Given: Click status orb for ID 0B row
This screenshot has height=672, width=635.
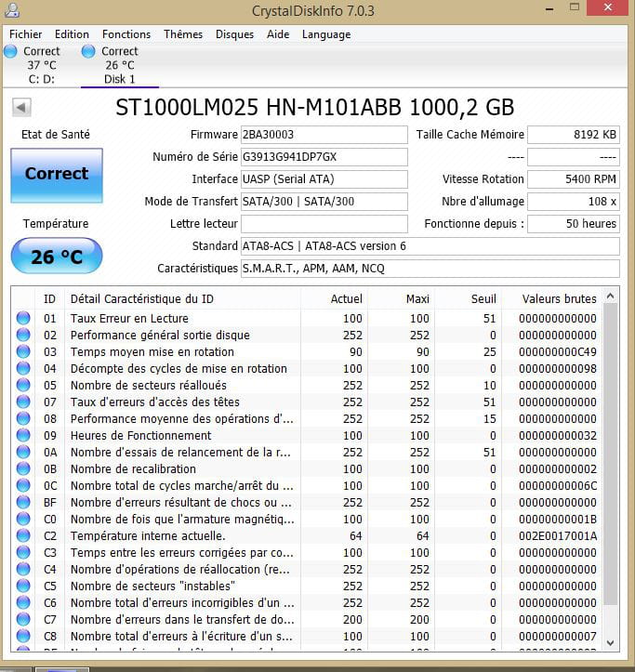Looking at the screenshot, I should 23,468.
